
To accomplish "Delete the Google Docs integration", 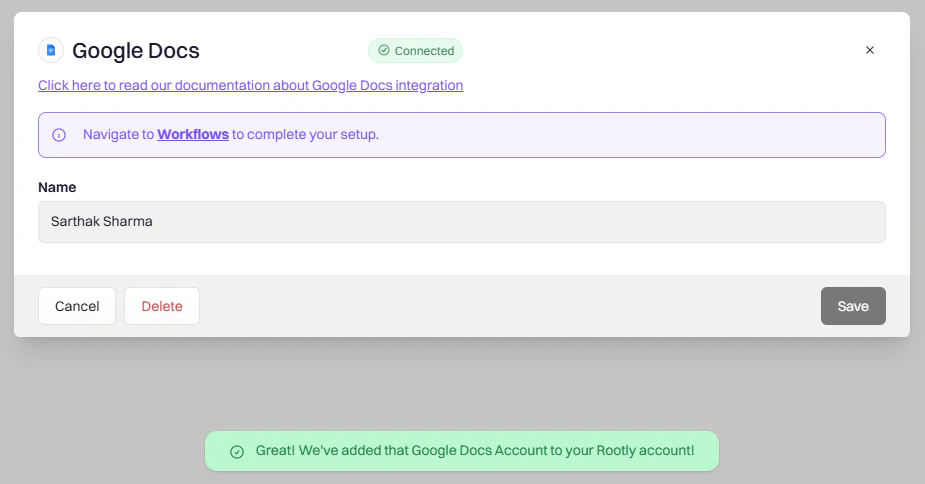I will [x=162, y=306].
